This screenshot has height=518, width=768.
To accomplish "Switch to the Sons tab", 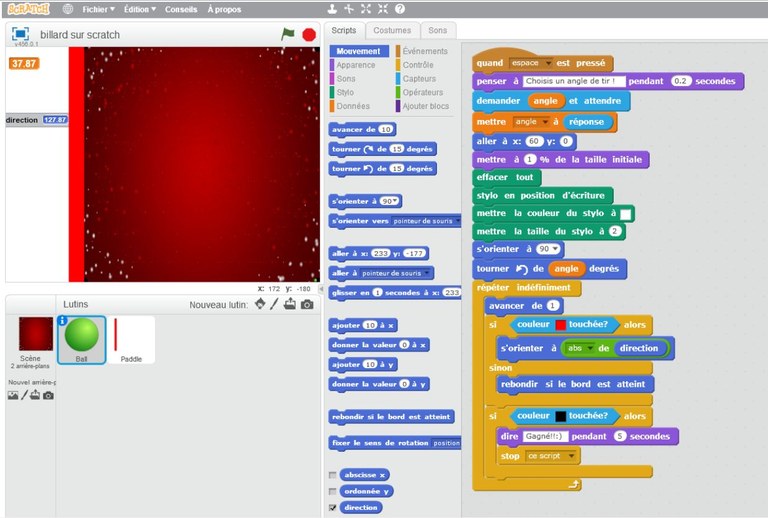I will pyautogui.click(x=437, y=30).
